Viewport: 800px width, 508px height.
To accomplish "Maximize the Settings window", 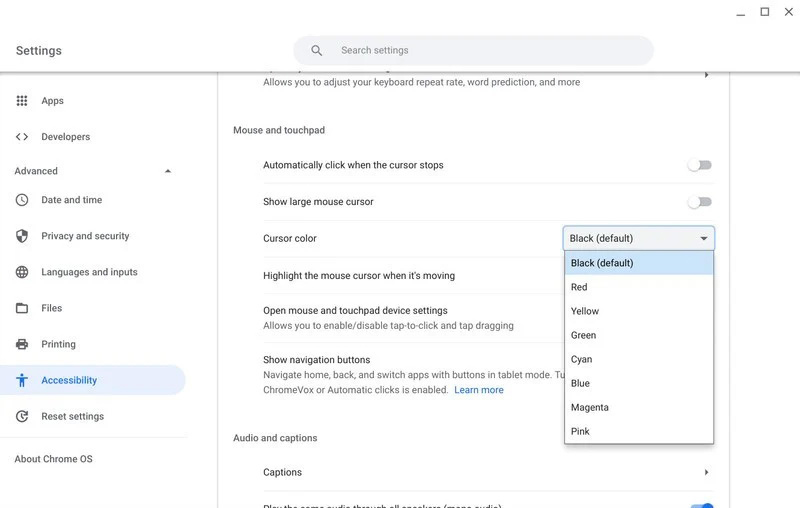I will click(765, 12).
